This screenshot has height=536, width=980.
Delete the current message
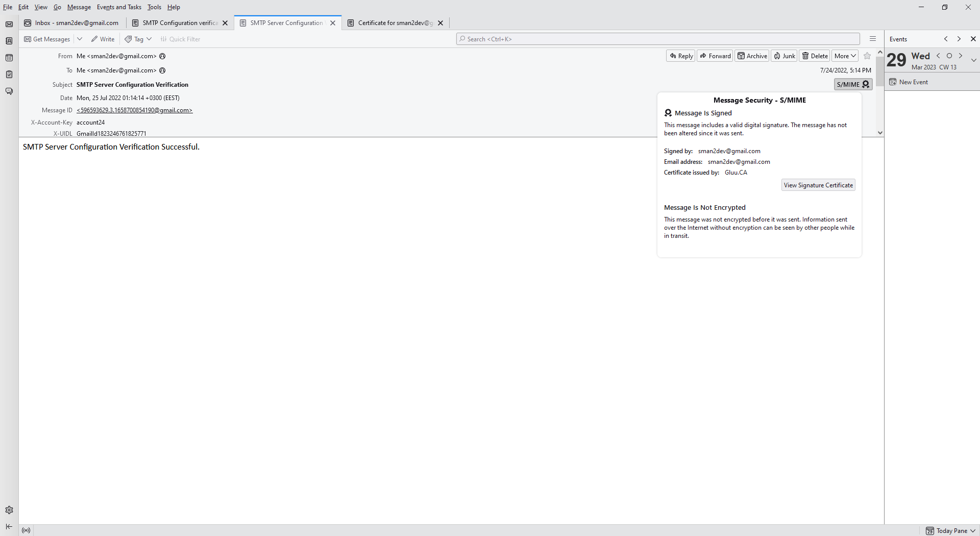815,56
